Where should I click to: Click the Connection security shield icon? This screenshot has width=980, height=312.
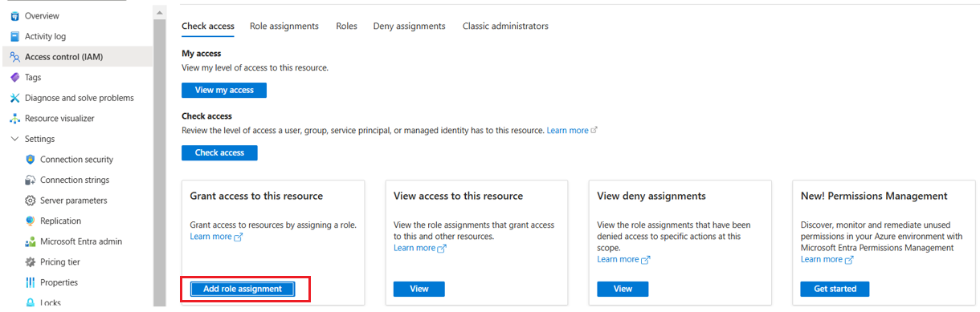(31, 160)
